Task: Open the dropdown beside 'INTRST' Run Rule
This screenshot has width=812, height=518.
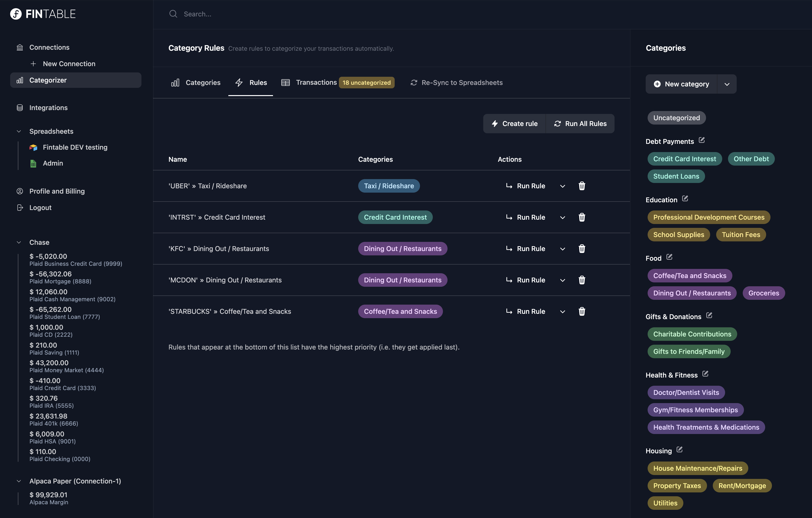Action: [562, 217]
